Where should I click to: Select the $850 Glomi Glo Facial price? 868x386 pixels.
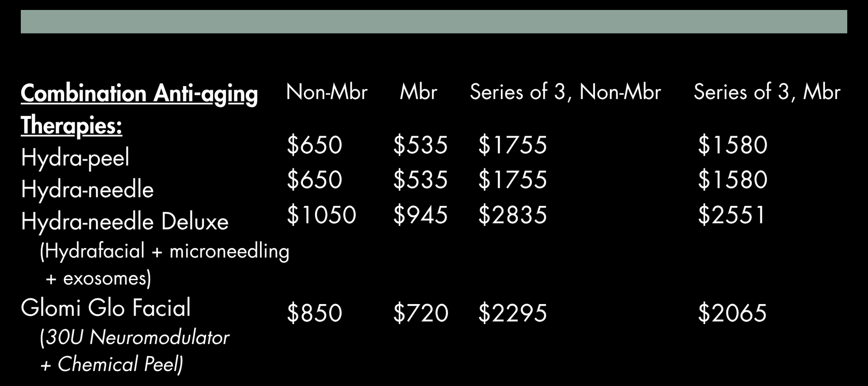pyautogui.click(x=315, y=313)
